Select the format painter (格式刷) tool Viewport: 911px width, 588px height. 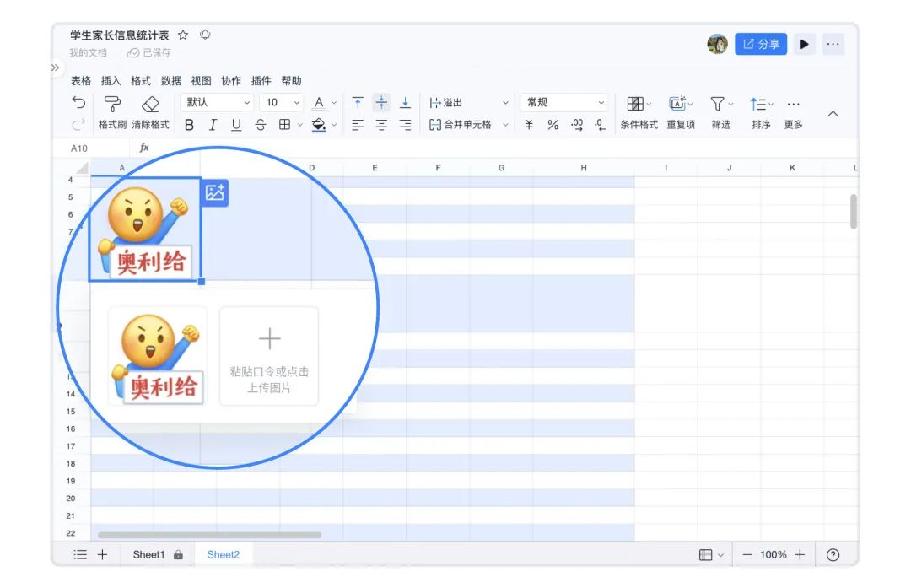click(112, 113)
